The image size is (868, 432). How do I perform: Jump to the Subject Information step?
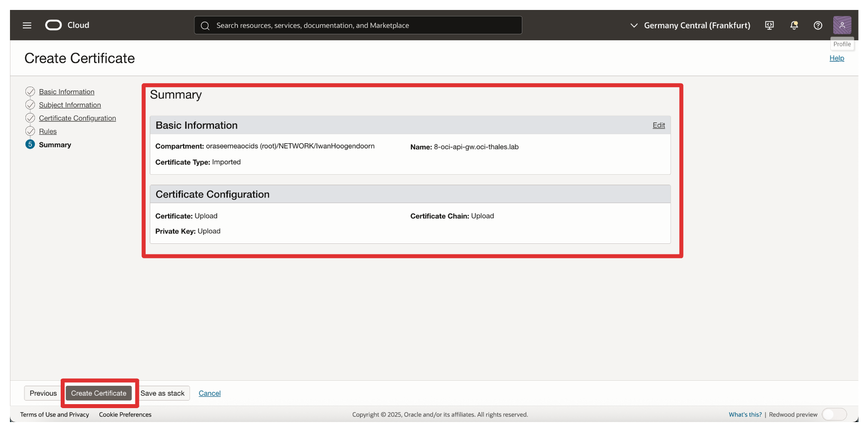(x=70, y=105)
